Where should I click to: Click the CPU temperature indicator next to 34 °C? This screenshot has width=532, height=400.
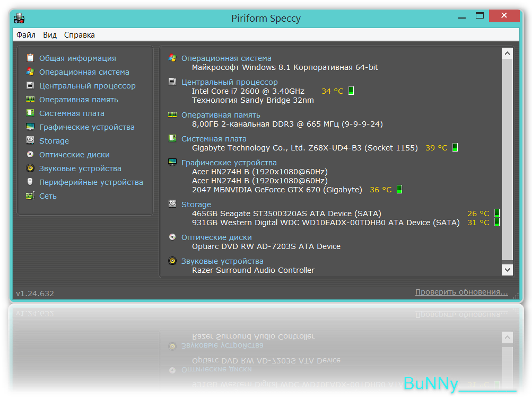[x=351, y=91]
